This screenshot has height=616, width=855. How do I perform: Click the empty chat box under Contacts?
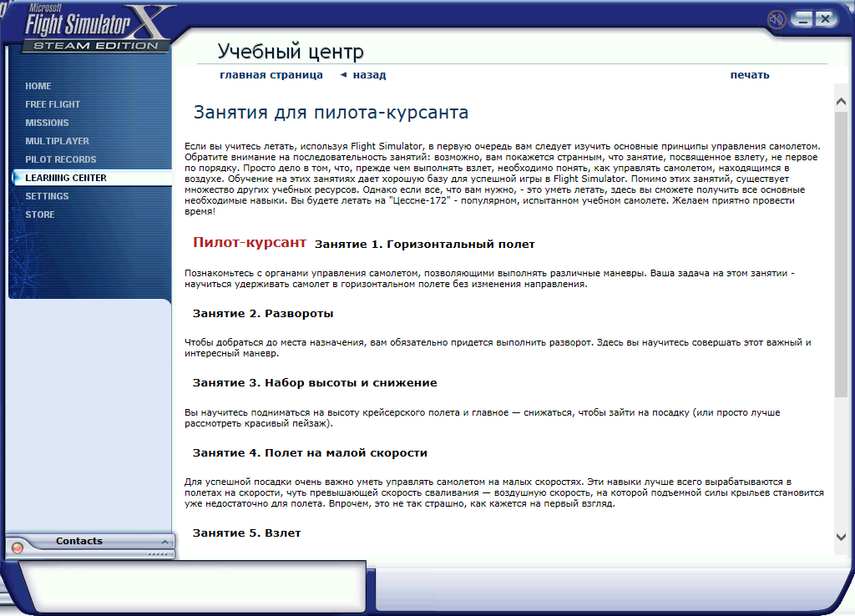click(194, 585)
